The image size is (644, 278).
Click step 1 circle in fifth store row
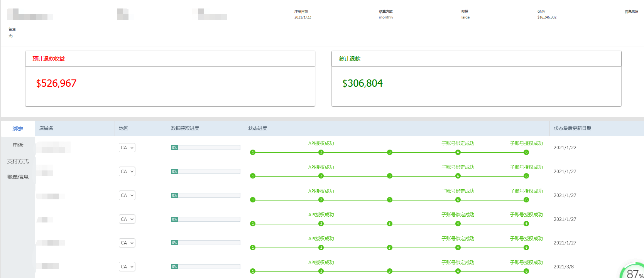[x=253, y=248]
